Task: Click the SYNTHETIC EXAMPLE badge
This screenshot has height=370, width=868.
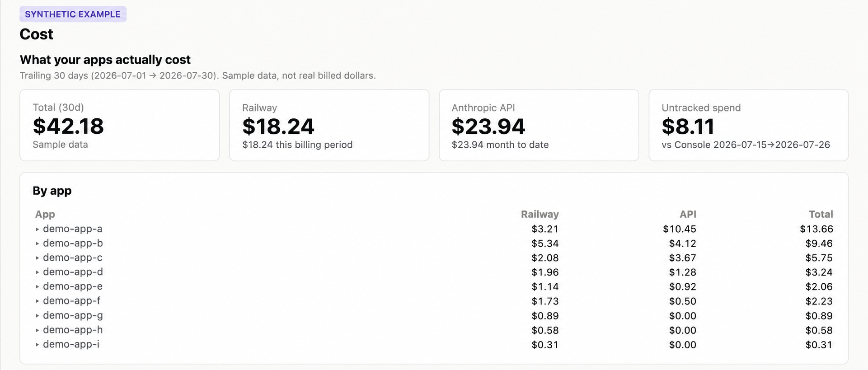Action: click(x=73, y=14)
